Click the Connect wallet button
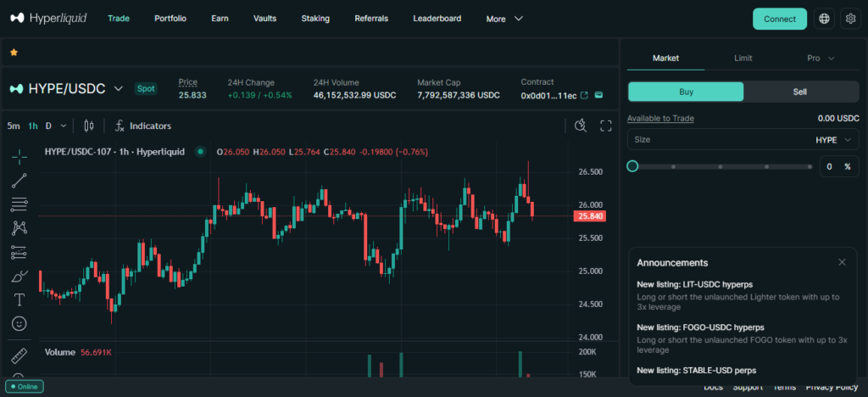The height and width of the screenshot is (397, 868). (779, 19)
